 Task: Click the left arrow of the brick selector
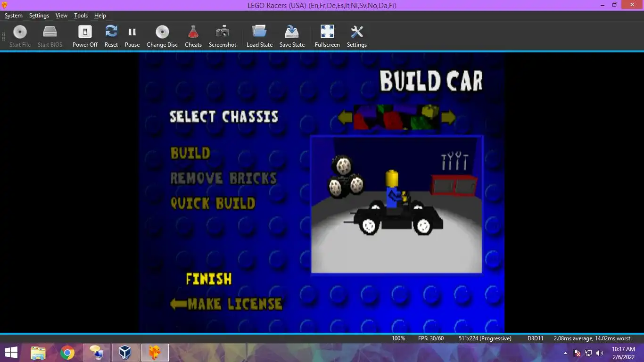click(x=345, y=117)
